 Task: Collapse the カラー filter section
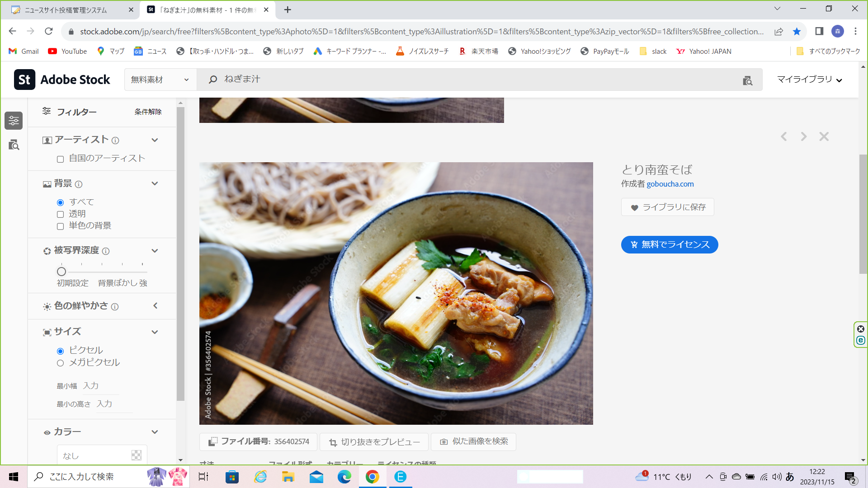click(x=155, y=432)
